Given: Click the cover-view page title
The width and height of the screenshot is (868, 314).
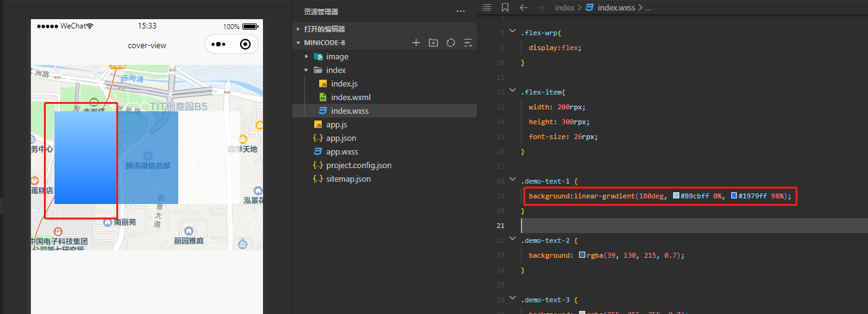Looking at the screenshot, I should [147, 45].
